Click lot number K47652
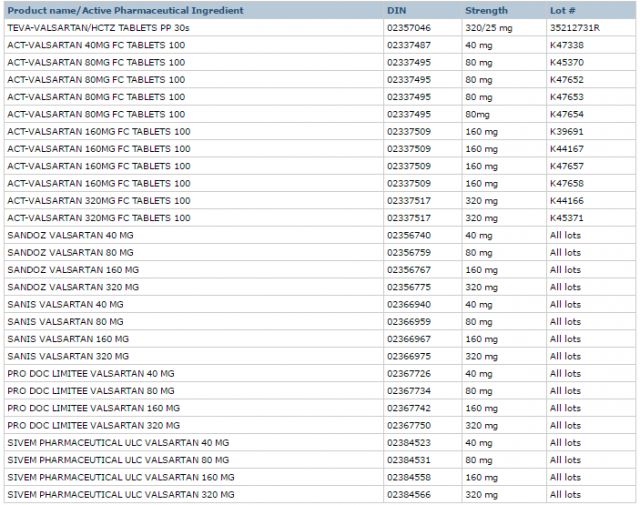640x505 pixels. pyautogui.click(x=567, y=80)
